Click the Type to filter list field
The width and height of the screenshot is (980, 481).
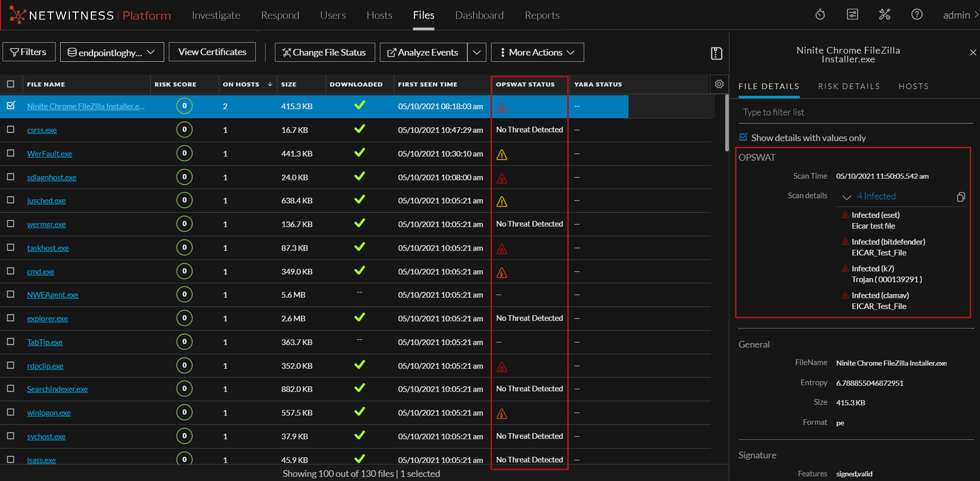click(x=852, y=112)
